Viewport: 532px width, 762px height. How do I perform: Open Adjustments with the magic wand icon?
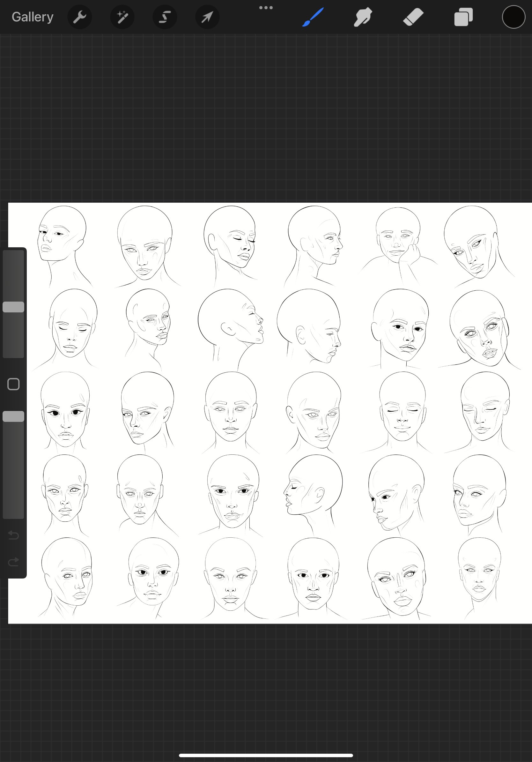pos(122,17)
